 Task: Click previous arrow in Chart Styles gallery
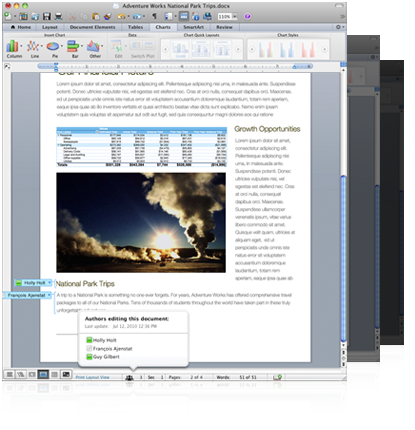click(x=252, y=49)
